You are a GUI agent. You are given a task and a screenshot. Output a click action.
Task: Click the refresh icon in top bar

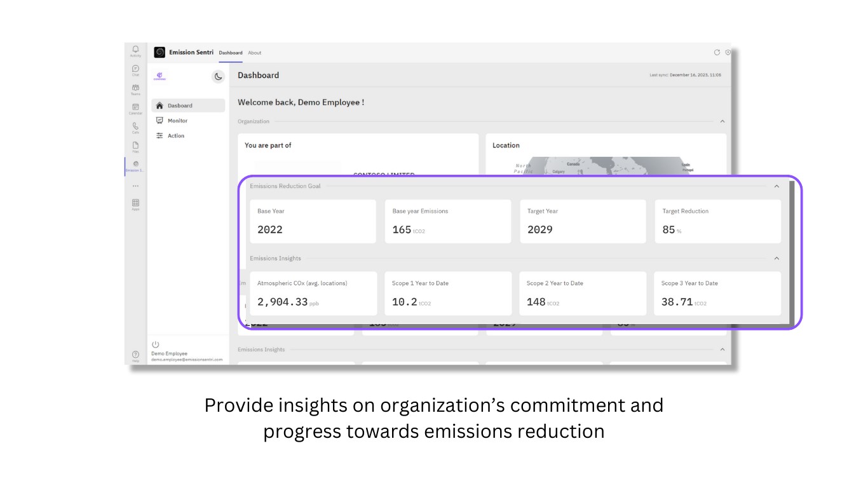(x=717, y=53)
